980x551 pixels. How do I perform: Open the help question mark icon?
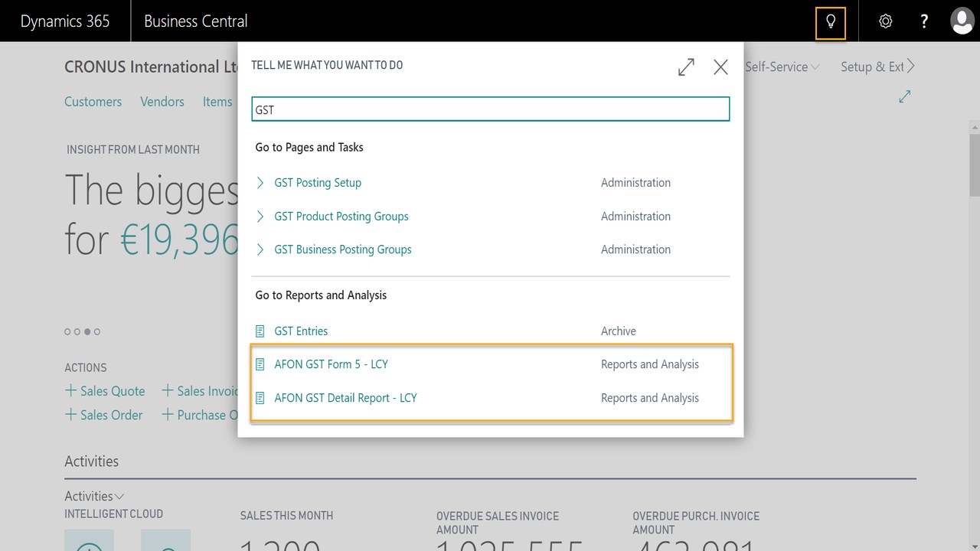925,21
